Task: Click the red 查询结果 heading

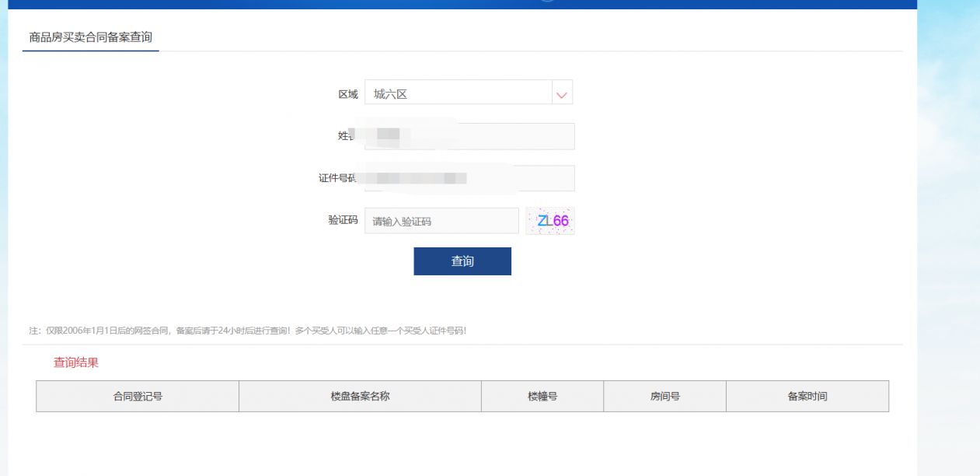Action: [76, 362]
